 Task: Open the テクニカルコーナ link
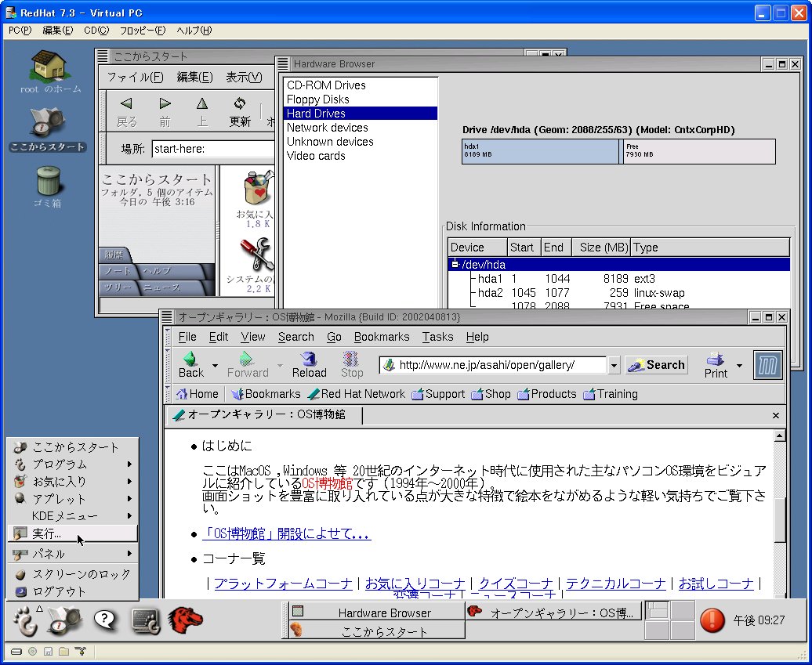pyautogui.click(x=616, y=584)
